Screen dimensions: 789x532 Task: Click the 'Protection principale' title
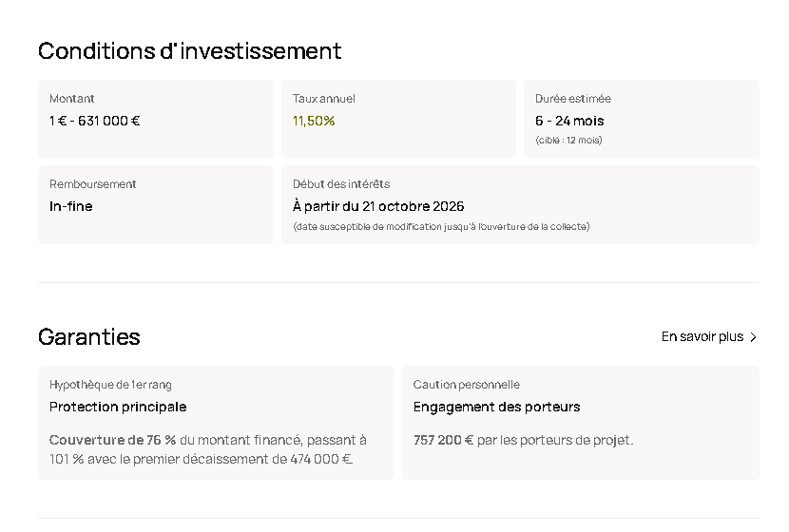pyautogui.click(x=118, y=407)
